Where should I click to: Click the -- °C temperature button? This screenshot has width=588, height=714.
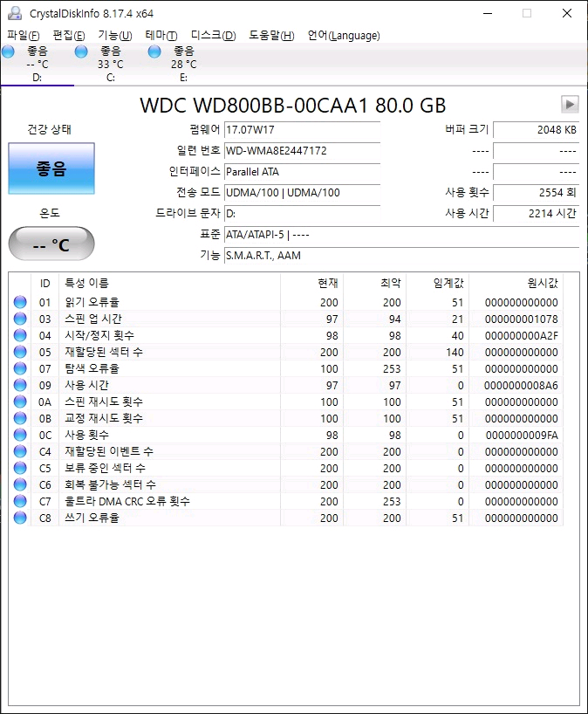click(51, 244)
